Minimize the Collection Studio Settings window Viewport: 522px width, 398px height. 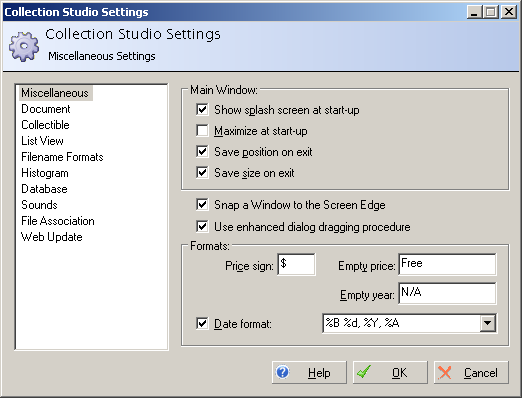pyautogui.click(x=474, y=12)
